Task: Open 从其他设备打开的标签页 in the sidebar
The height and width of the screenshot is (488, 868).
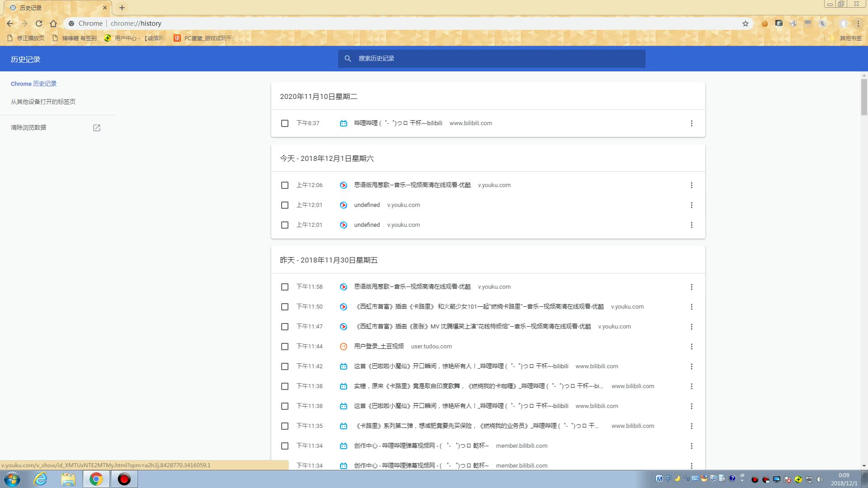Action: [43, 102]
